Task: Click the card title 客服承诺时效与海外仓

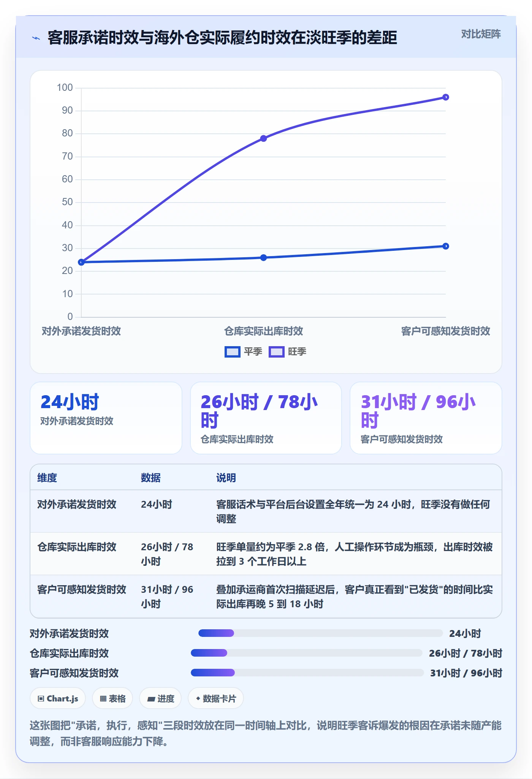Action: pos(222,38)
